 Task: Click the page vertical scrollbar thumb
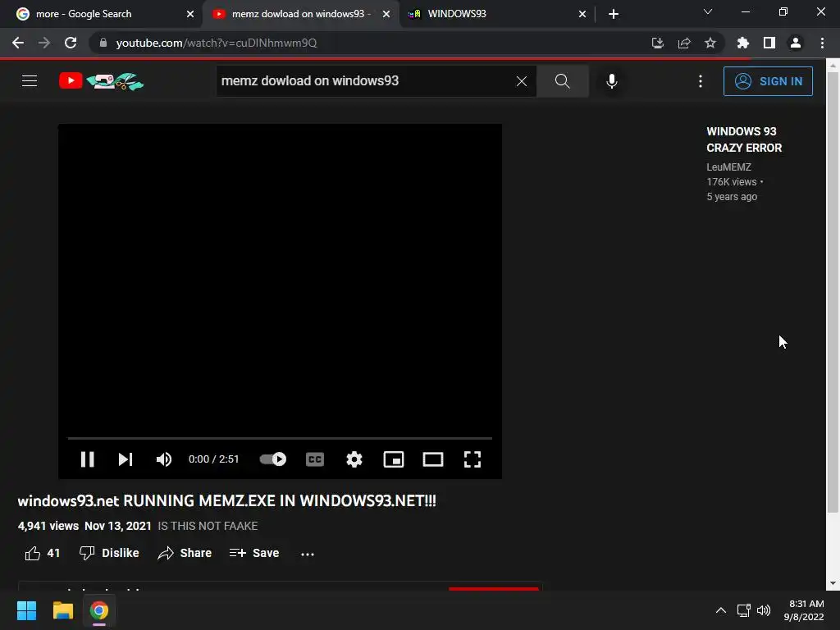click(x=833, y=294)
